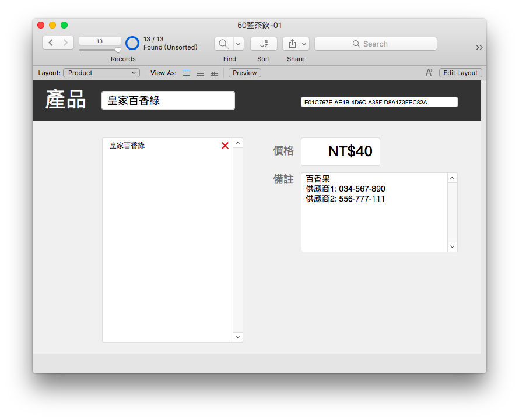The image size is (519, 420).
Task: Click the 價格 label
Action: pos(283,151)
